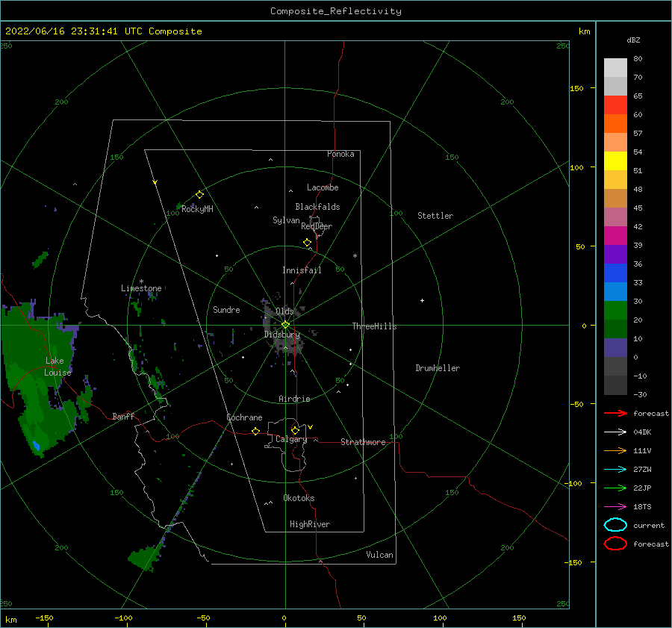
Task: Click the cyan current ellipse symbol
Action: click(615, 525)
